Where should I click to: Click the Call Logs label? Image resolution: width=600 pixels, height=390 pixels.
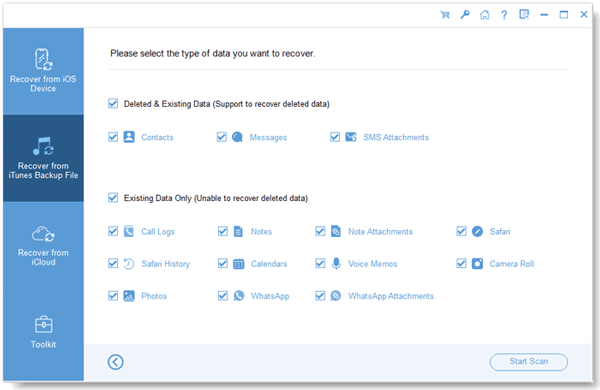158,232
